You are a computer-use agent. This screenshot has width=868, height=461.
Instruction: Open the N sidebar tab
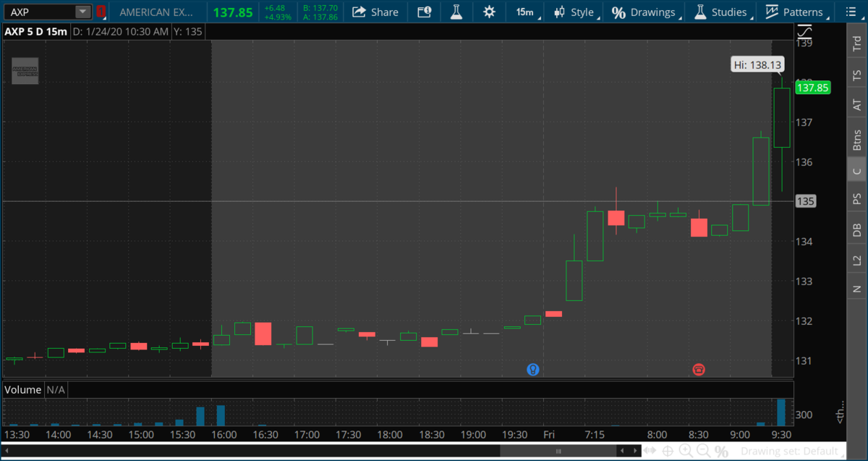click(857, 289)
